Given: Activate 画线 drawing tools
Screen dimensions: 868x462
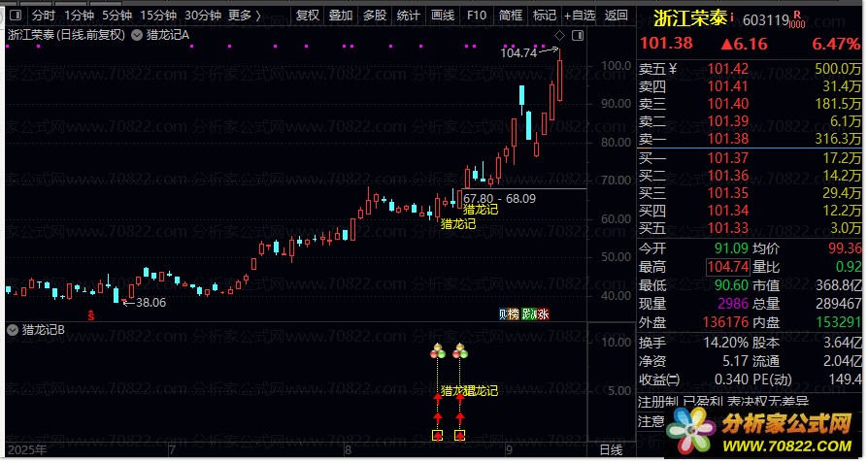Looking at the screenshot, I should click(443, 15).
